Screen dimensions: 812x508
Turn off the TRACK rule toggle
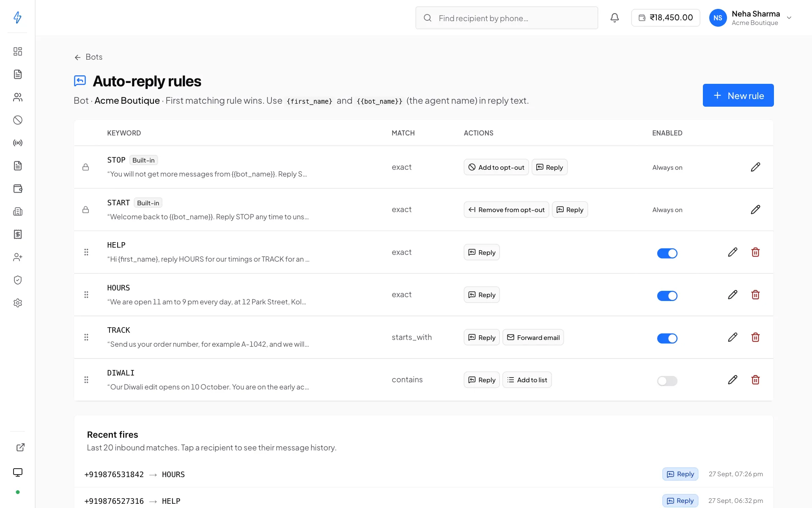coord(667,338)
